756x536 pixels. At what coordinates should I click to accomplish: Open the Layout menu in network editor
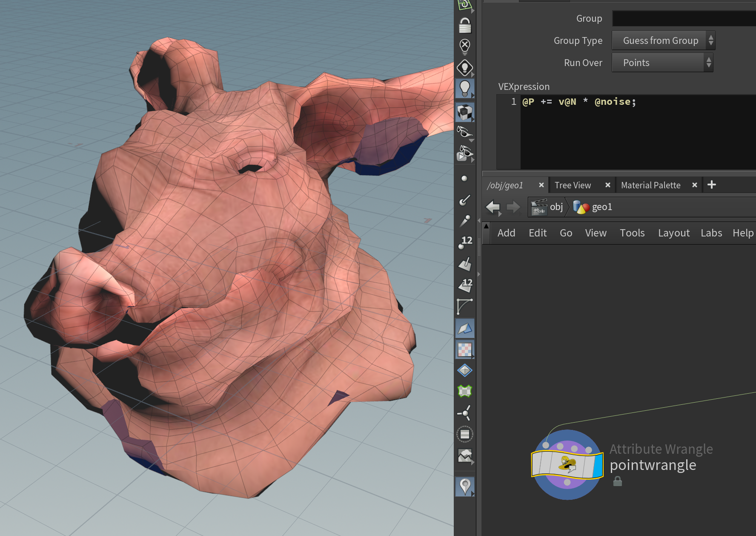673,233
